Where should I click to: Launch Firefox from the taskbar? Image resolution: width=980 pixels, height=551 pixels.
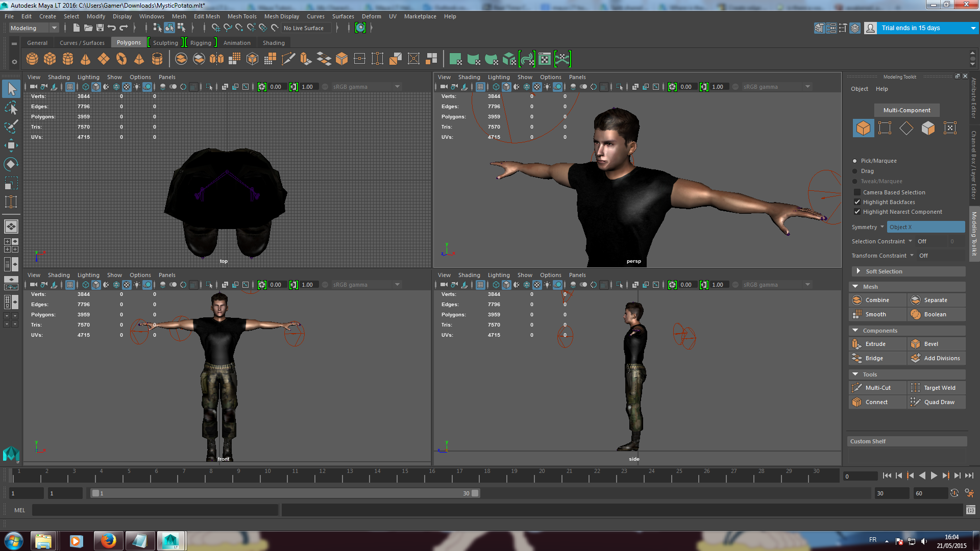(108, 540)
